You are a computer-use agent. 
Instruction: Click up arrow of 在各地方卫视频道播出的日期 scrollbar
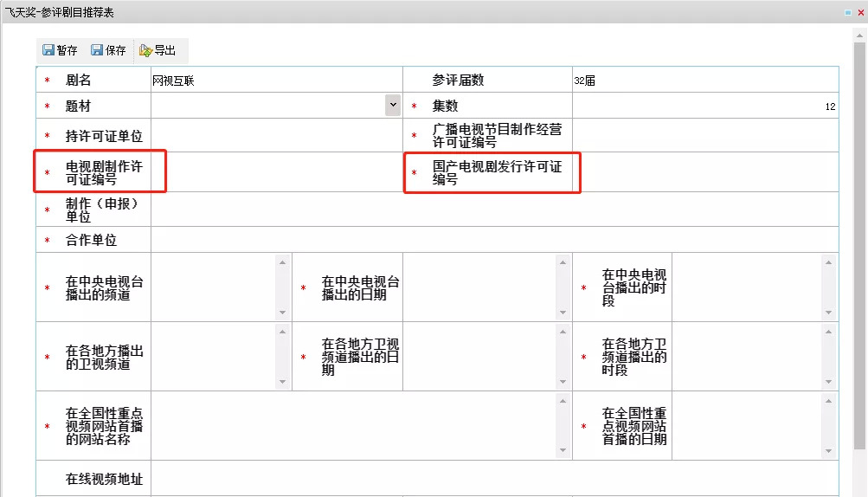point(563,332)
